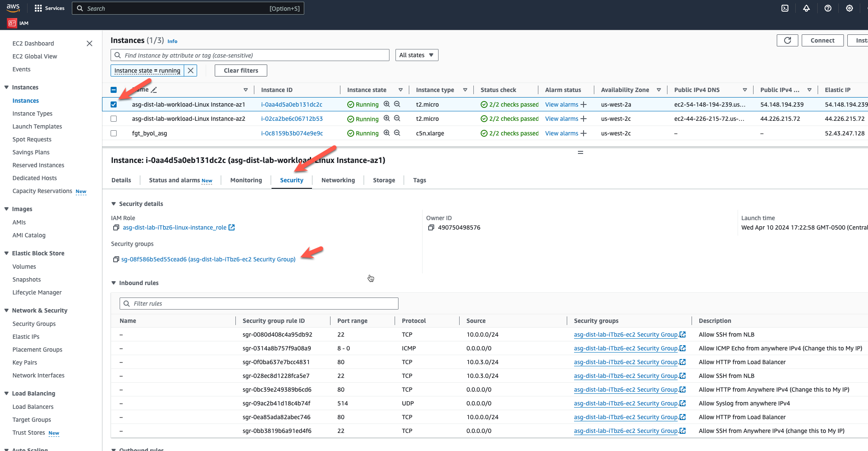Screen dimensions: 868x451
Task: View alarms for fgt_byol_asg instance
Action: tap(562, 133)
